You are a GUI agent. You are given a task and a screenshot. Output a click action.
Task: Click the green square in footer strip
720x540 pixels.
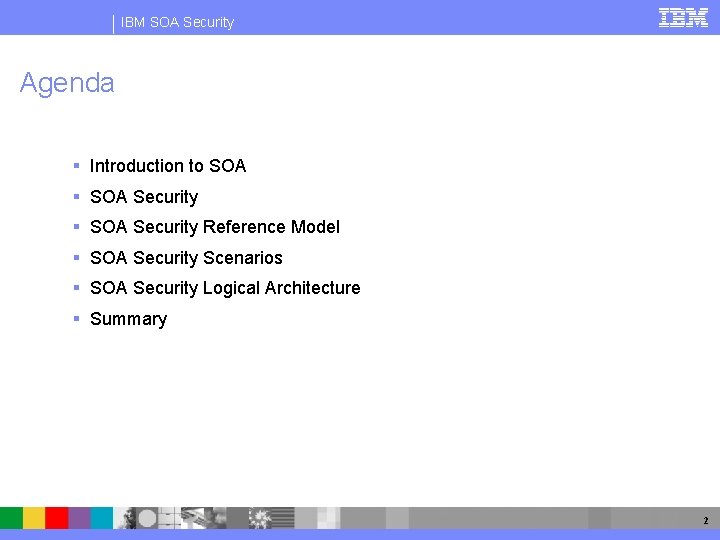(x=11, y=518)
